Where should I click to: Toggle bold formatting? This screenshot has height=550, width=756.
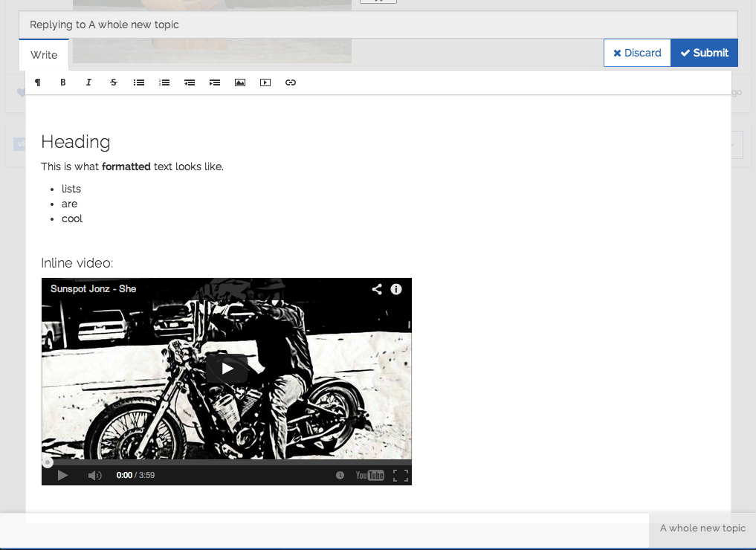(x=62, y=82)
